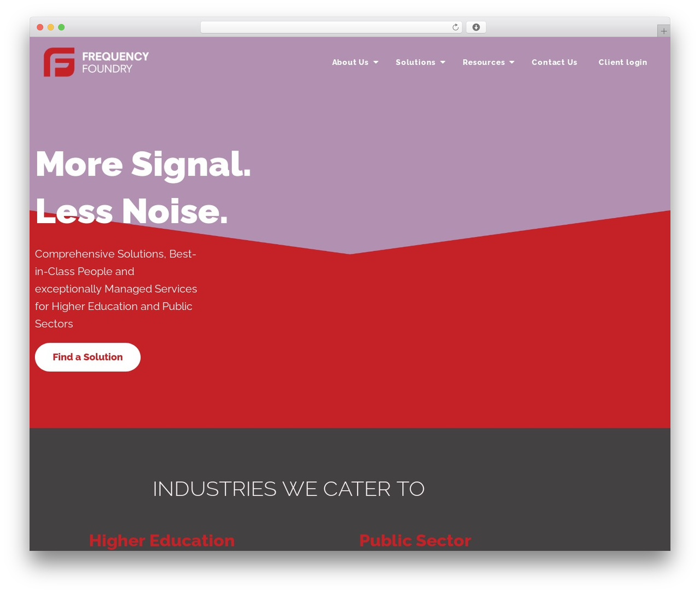The image size is (700, 593).
Task: Go to the Contact Us page
Action: coord(555,62)
